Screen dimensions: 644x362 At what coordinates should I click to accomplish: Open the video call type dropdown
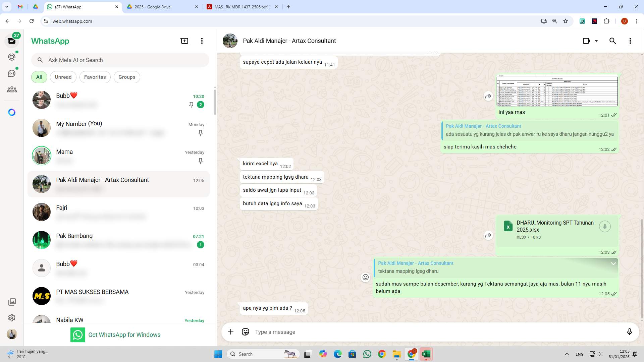point(596,41)
